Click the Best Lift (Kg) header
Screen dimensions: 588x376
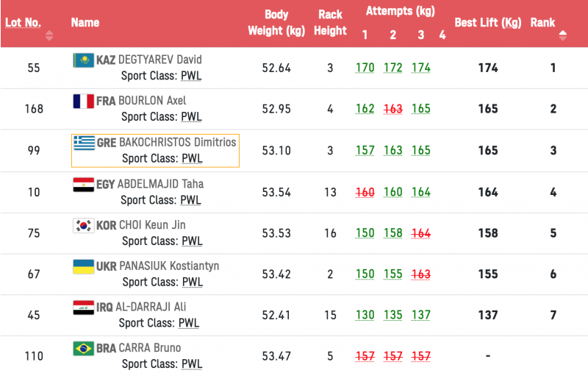487,23
